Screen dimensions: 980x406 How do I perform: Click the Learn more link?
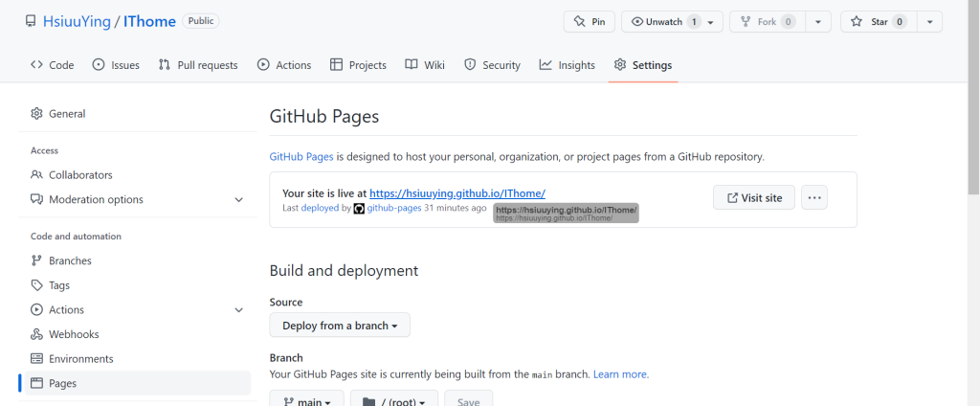pyautogui.click(x=620, y=374)
